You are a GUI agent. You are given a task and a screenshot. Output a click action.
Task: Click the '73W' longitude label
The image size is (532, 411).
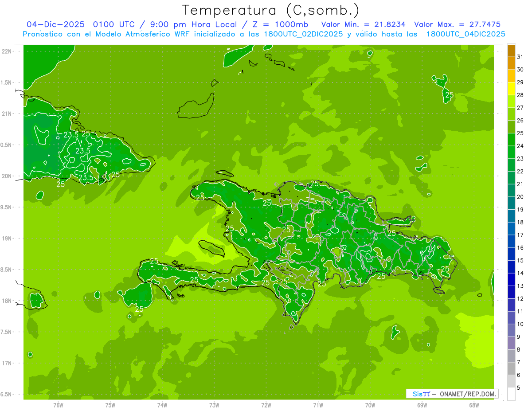click(x=214, y=405)
